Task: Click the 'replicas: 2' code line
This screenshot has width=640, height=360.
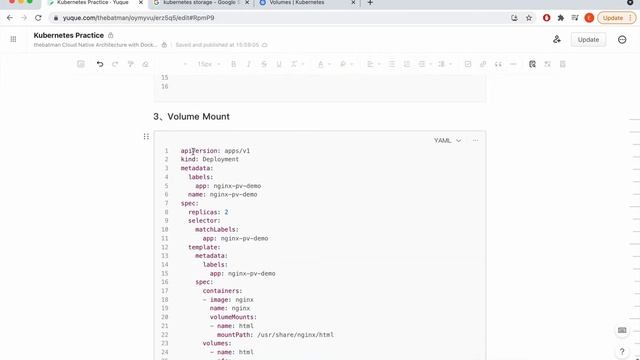Action: [208, 212]
